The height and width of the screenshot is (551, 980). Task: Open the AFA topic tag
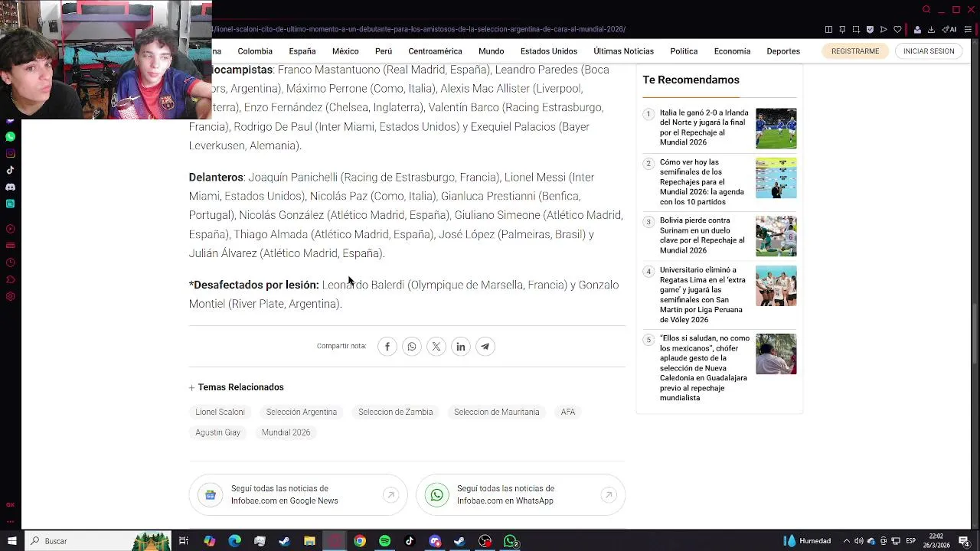[x=568, y=412]
